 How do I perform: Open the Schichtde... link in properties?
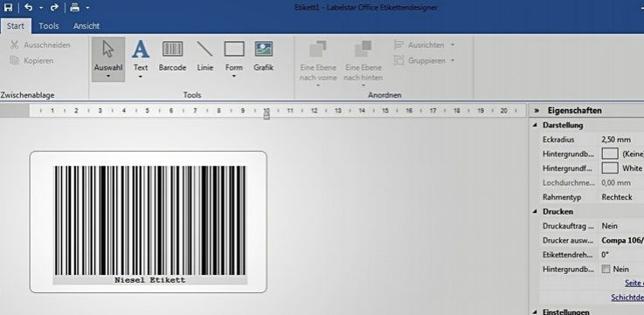[x=627, y=298]
